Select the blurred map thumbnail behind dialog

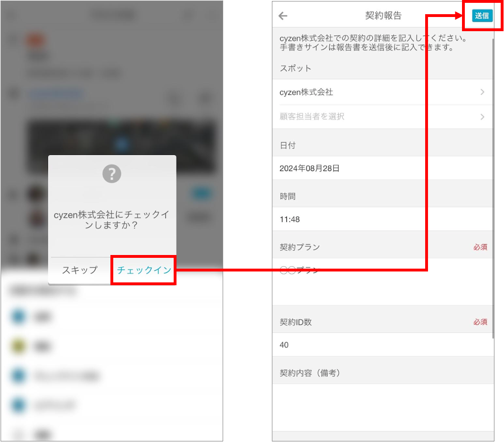click(121, 146)
